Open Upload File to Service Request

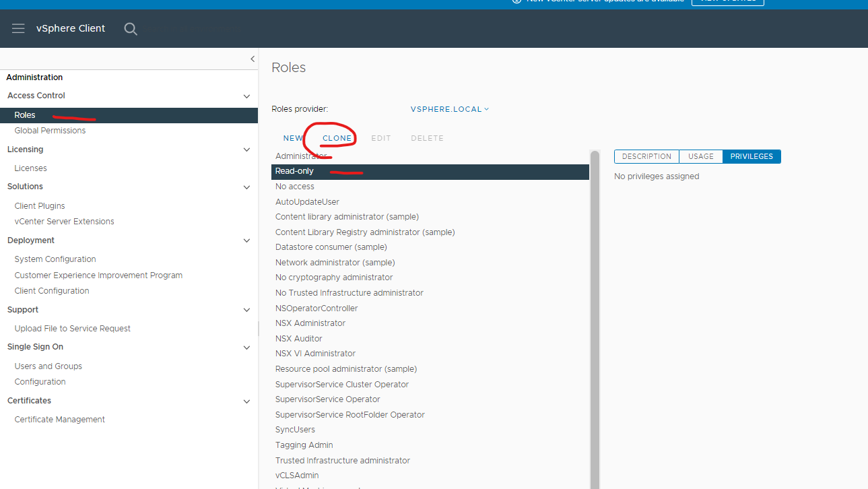coord(73,329)
